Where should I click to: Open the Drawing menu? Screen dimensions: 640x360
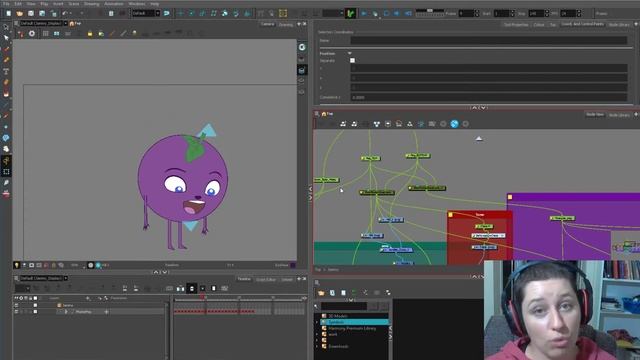(91, 4)
